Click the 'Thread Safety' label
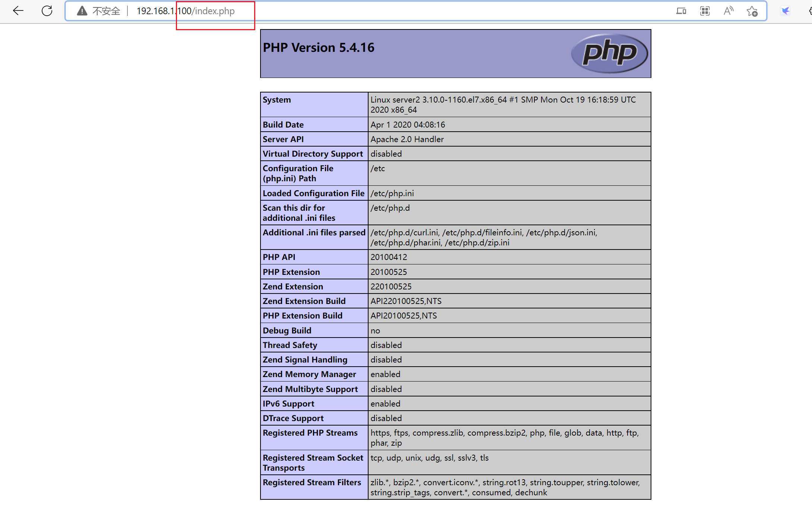 [x=290, y=345]
